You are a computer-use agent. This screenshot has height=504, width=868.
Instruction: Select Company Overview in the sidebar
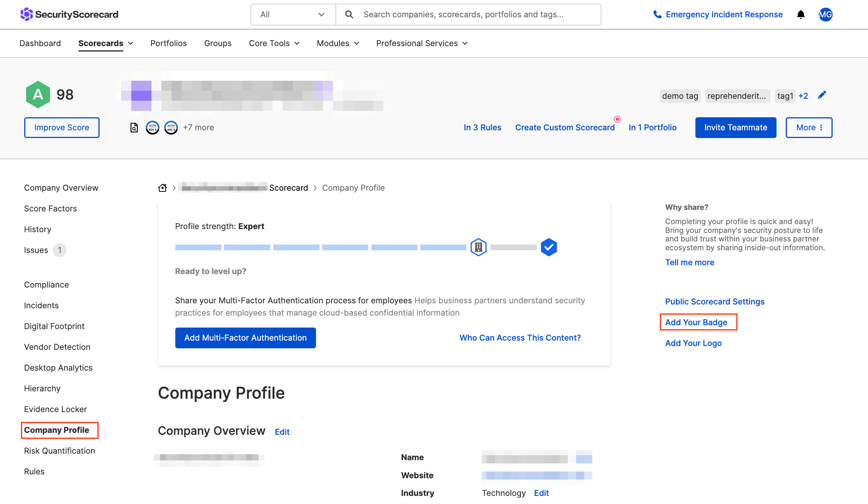pyautogui.click(x=61, y=188)
